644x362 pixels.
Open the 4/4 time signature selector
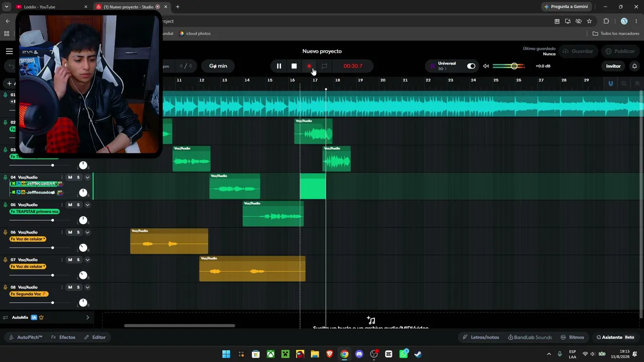186,66
